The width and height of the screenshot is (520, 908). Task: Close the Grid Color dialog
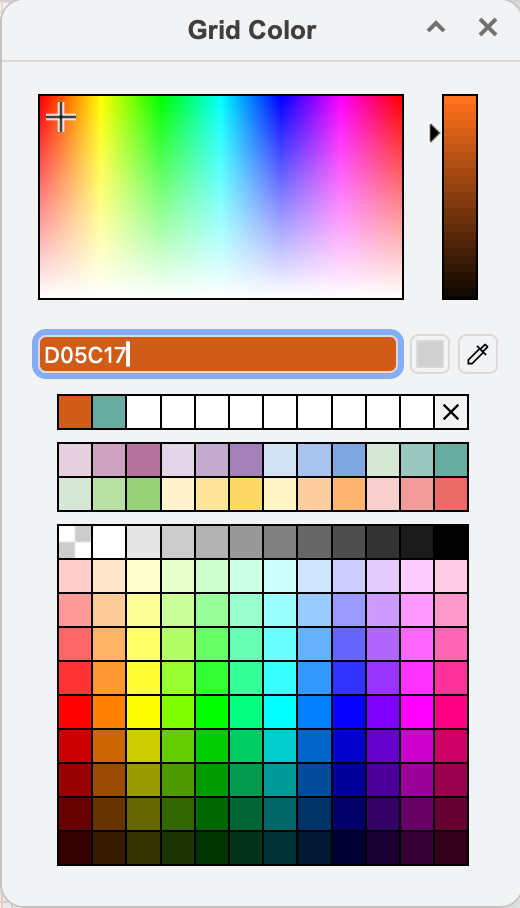point(488,27)
